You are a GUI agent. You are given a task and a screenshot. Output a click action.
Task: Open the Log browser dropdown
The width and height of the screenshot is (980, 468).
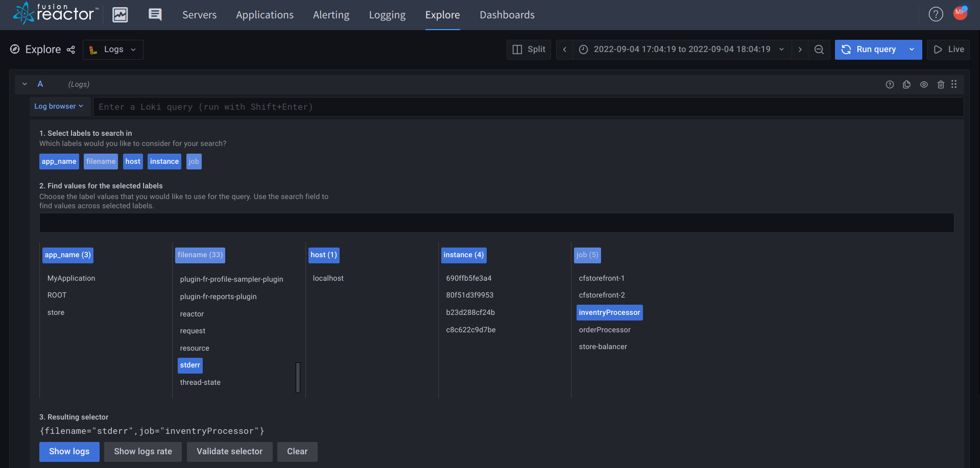point(60,106)
